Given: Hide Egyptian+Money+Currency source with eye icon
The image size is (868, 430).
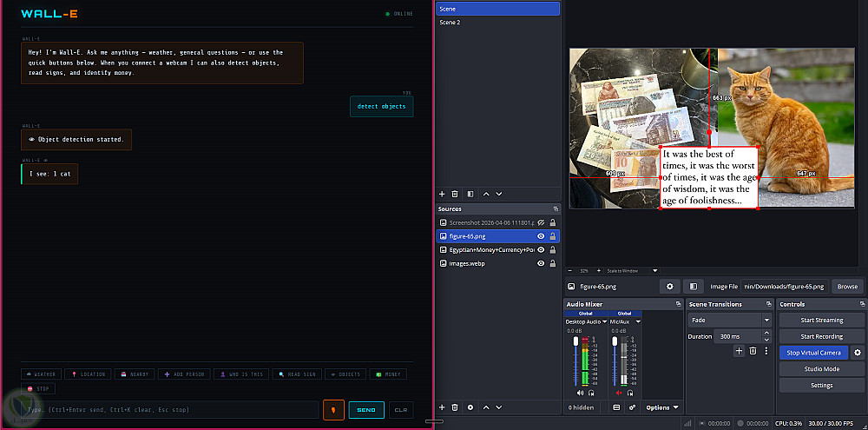Looking at the screenshot, I should [x=542, y=250].
